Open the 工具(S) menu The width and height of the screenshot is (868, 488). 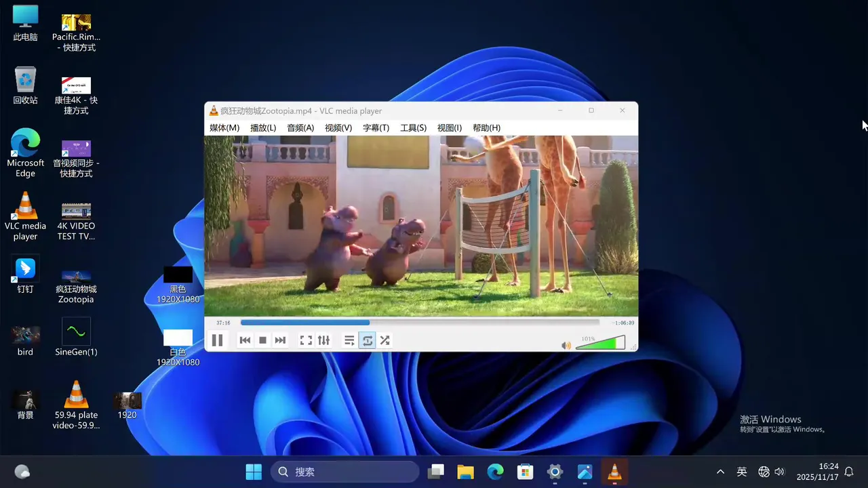[x=413, y=128]
